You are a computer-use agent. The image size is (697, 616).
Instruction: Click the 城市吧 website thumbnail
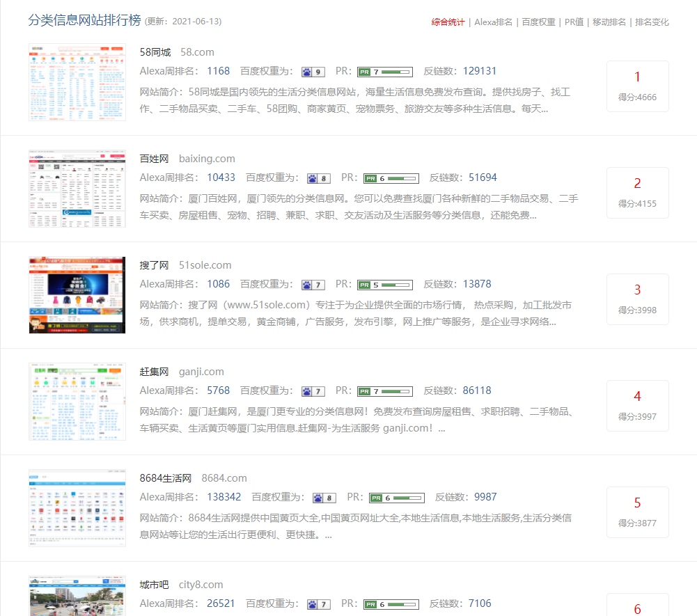(x=77, y=596)
